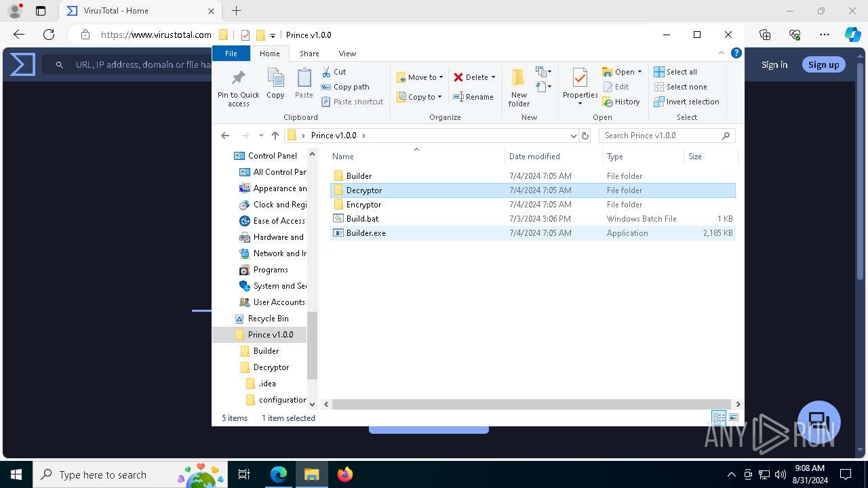This screenshot has width=868, height=488.
Task: Click Select none in ribbon
Action: point(680,87)
